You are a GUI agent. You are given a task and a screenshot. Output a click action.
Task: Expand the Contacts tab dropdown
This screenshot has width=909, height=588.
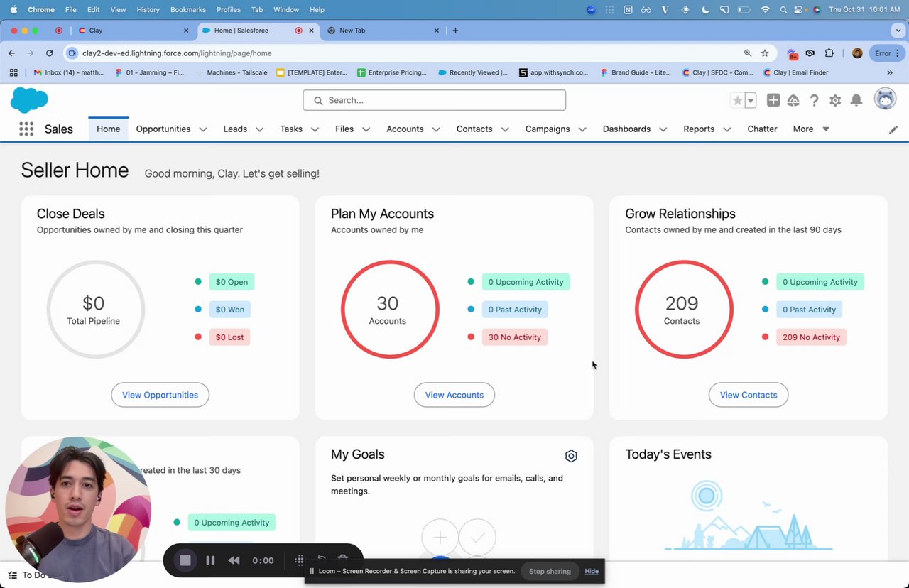click(x=505, y=129)
